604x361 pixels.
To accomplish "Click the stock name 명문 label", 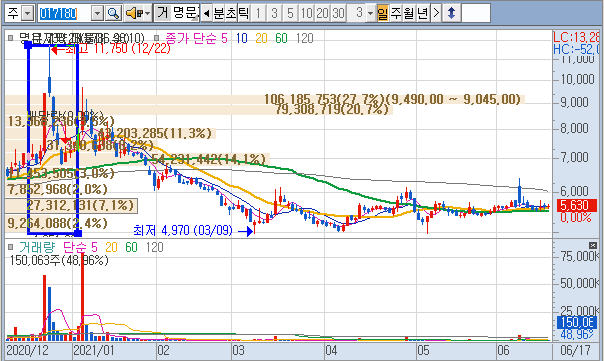I will [185, 13].
